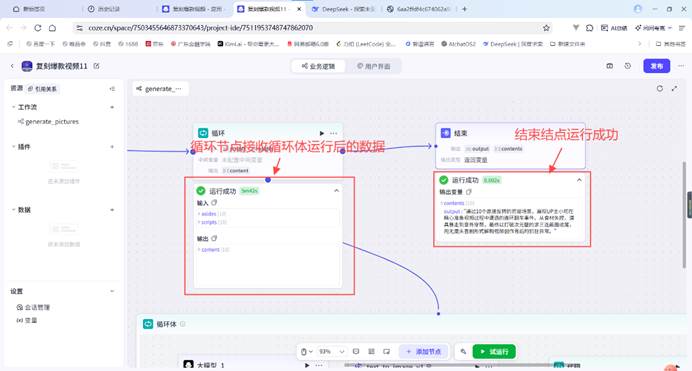
Task: Switch to the 业务逻辑 tab
Action: pos(318,66)
